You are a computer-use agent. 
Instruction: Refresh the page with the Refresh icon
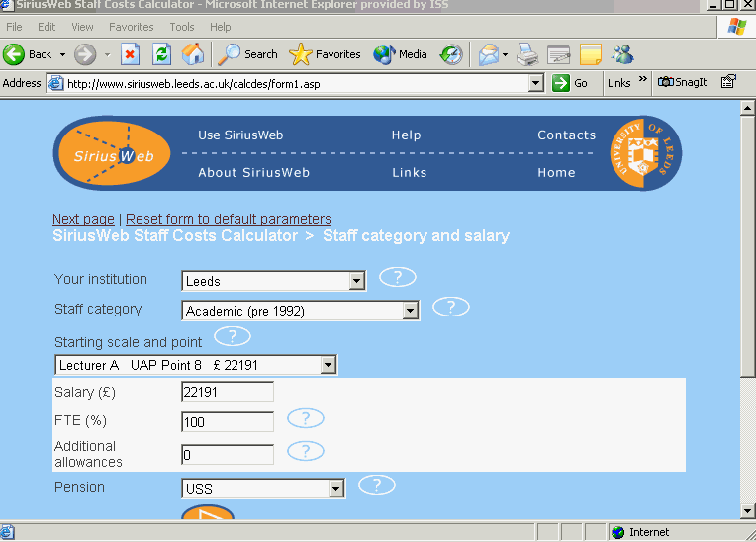click(x=161, y=54)
